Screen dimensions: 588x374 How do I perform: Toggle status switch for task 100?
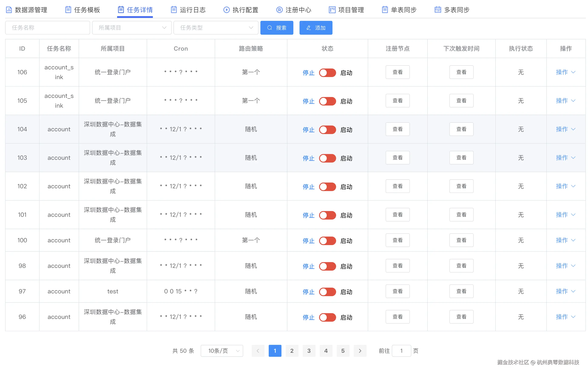(x=327, y=241)
